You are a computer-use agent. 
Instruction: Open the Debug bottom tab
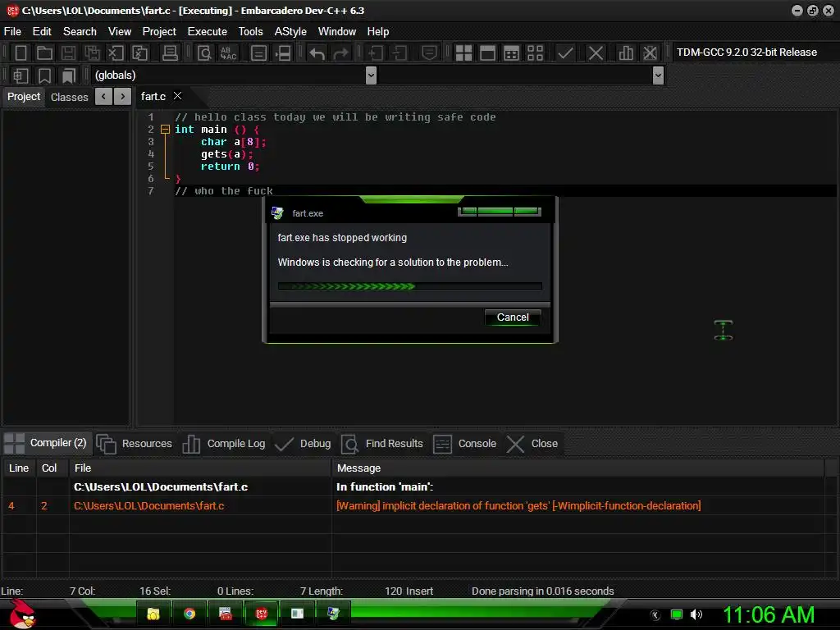tap(303, 444)
